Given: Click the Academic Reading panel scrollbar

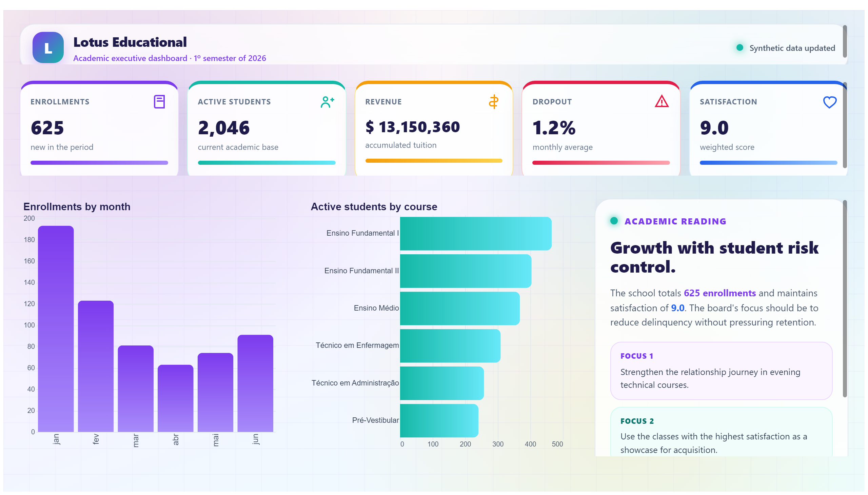Looking at the screenshot, I should click(845, 298).
